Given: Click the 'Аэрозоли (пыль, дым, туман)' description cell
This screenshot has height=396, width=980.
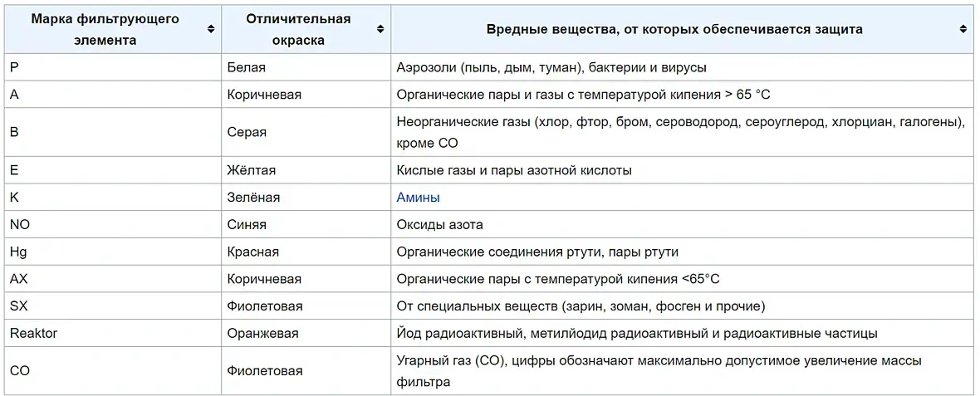Looking at the screenshot, I should coord(551,67).
